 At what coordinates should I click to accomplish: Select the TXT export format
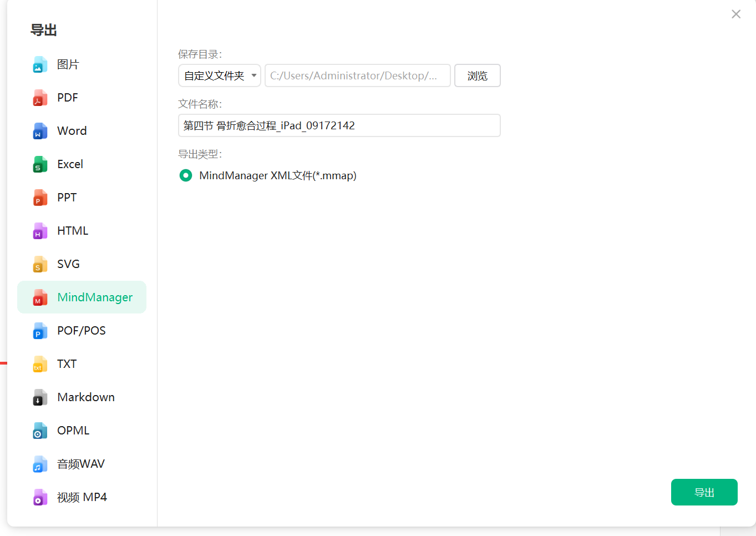[x=67, y=364]
